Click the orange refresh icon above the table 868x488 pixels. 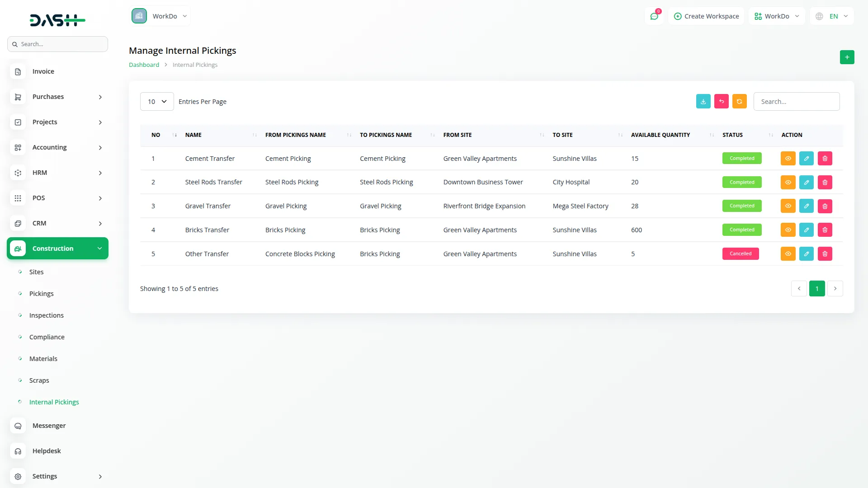(x=739, y=102)
